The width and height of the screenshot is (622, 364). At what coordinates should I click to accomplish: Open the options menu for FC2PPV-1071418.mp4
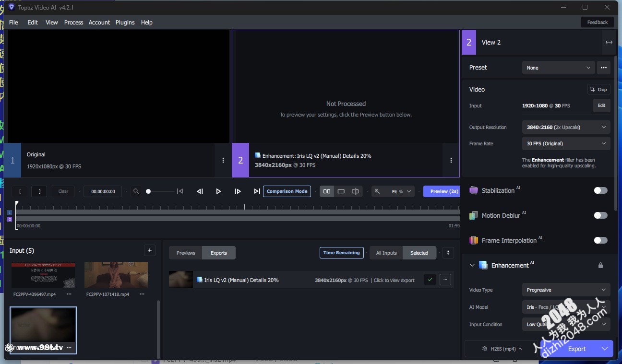click(x=142, y=294)
